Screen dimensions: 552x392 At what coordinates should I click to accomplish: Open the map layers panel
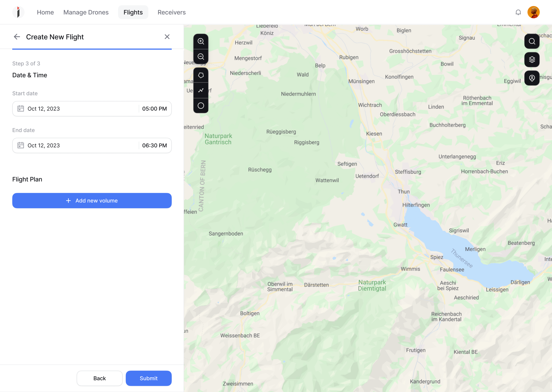(x=532, y=60)
